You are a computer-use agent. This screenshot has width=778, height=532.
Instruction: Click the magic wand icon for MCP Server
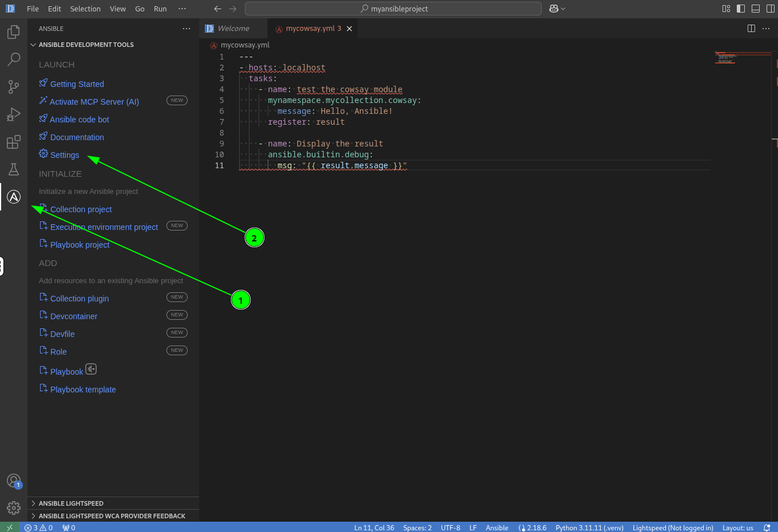coord(43,100)
